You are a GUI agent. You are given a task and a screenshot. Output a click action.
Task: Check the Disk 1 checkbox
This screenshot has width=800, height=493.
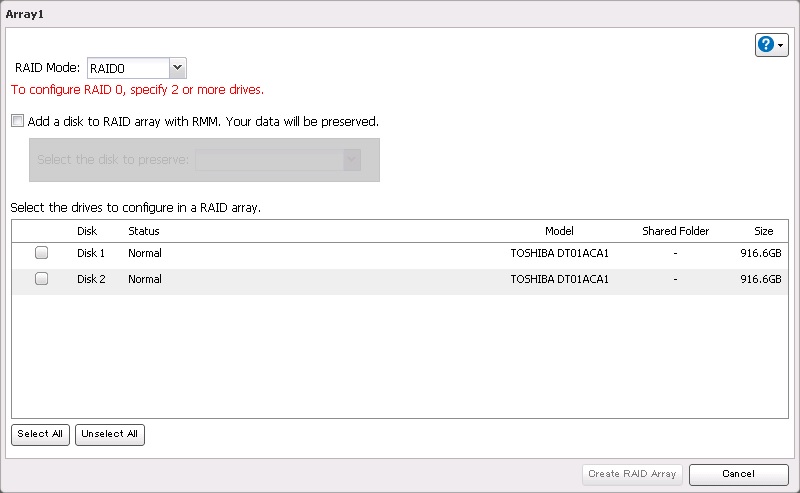pyautogui.click(x=42, y=254)
